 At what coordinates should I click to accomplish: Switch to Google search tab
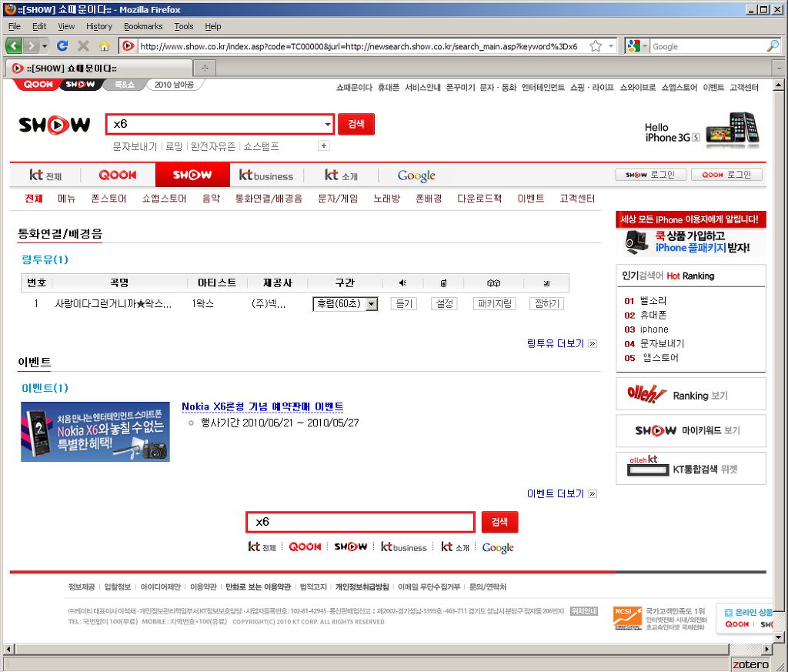[416, 176]
